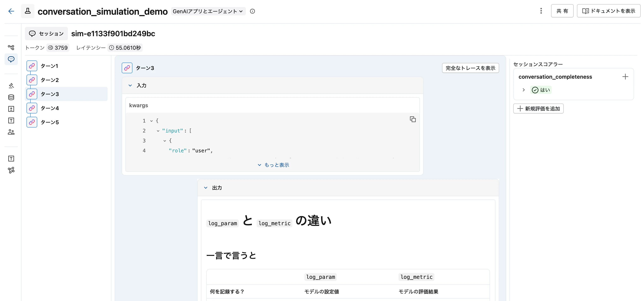Select the sessions (chat bubble) sidebar icon

click(11, 59)
